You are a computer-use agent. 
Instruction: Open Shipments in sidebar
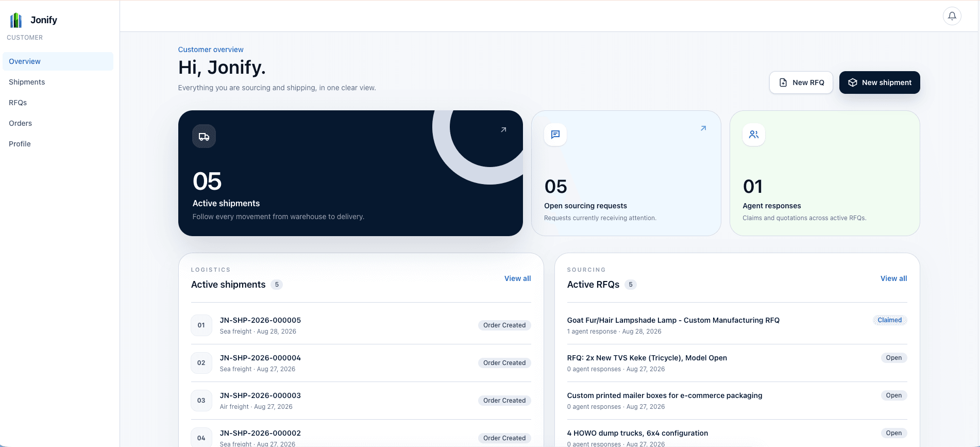(58, 82)
